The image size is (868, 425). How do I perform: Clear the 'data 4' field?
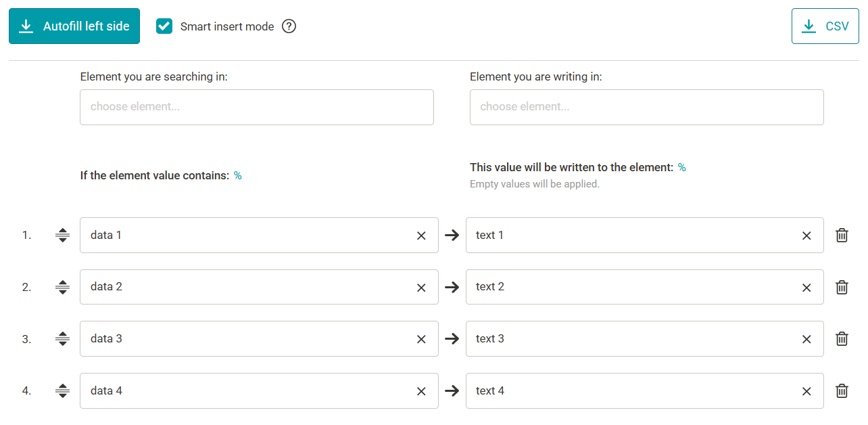(421, 391)
